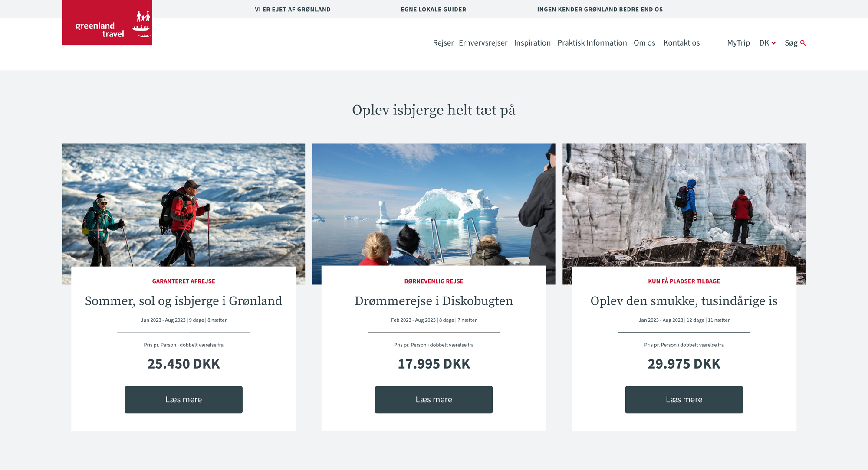Open the glacier wall photo

click(x=684, y=205)
